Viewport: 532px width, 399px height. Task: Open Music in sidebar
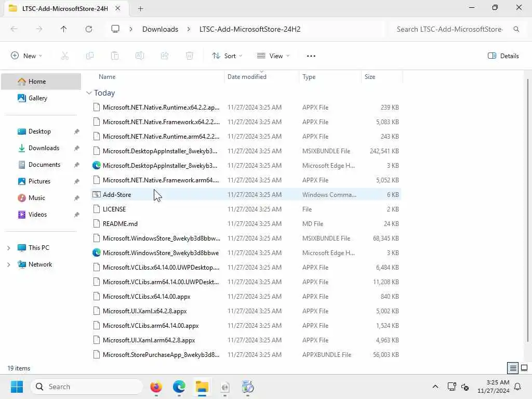coord(41,198)
